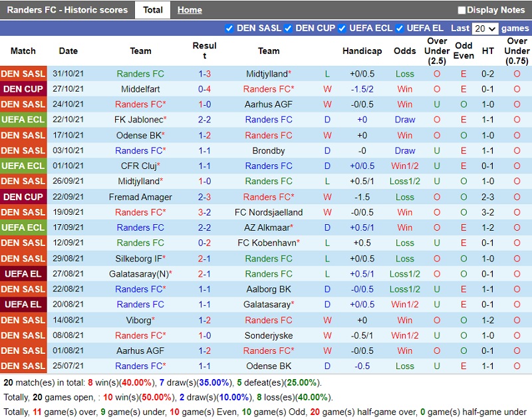The height and width of the screenshot is (419, 532).
Task: Uncheck the DEN CUP league filter
Action: pyautogui.click(x=288, y=28)
